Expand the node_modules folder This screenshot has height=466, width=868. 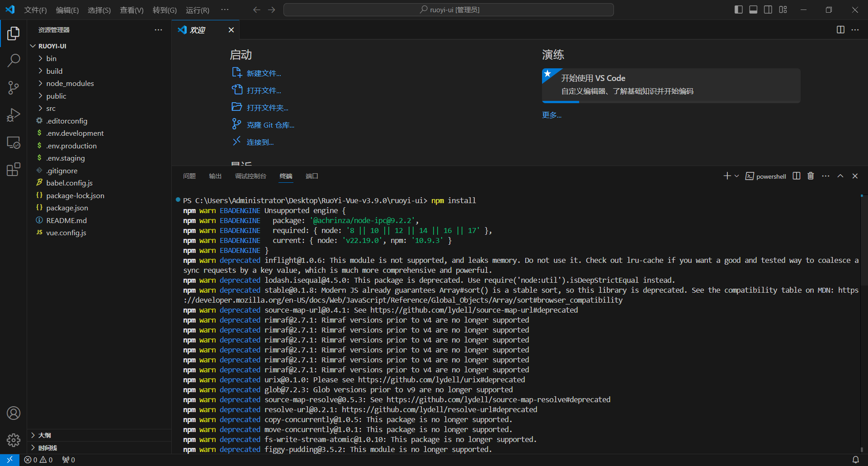(x=70, y=84)
